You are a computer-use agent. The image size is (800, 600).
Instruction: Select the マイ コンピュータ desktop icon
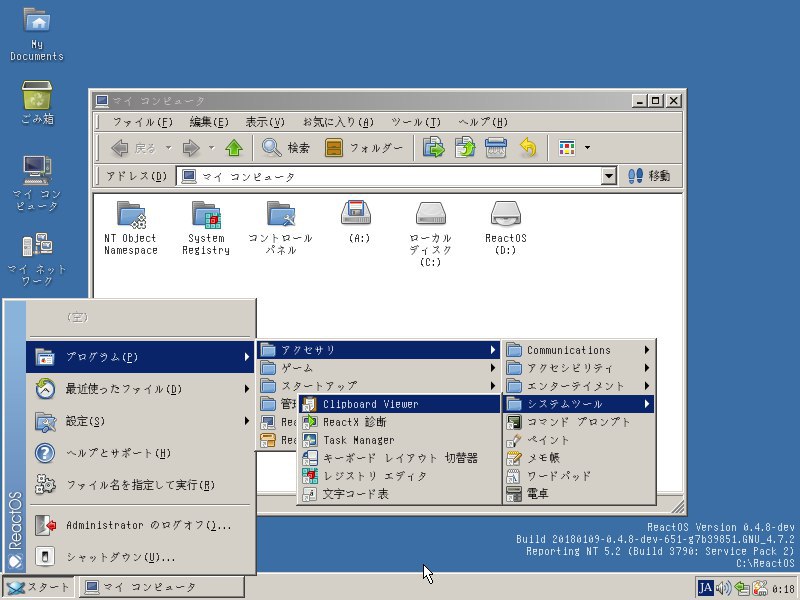[37, 184]
